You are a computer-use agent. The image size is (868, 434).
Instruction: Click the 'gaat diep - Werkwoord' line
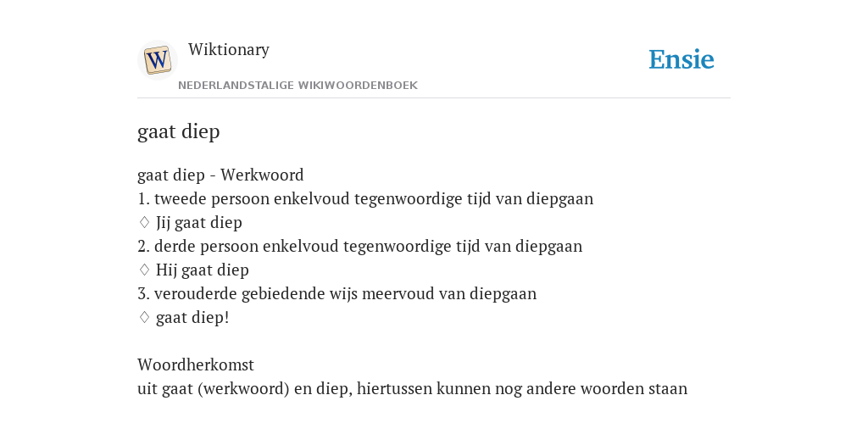tap(220, 175)
